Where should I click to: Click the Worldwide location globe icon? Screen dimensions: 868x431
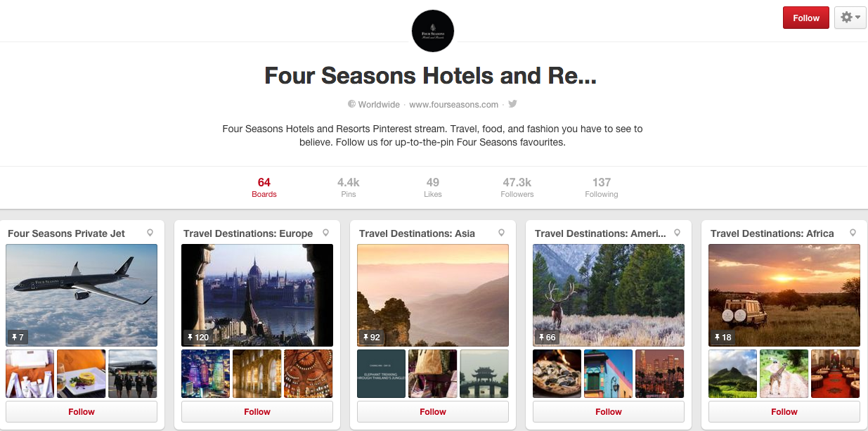[352, 104]
